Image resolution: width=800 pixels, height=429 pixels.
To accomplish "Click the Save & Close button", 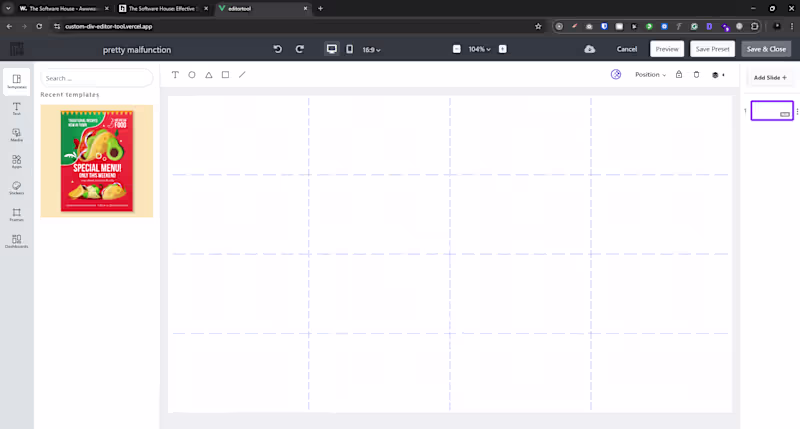I will [766, 49].
